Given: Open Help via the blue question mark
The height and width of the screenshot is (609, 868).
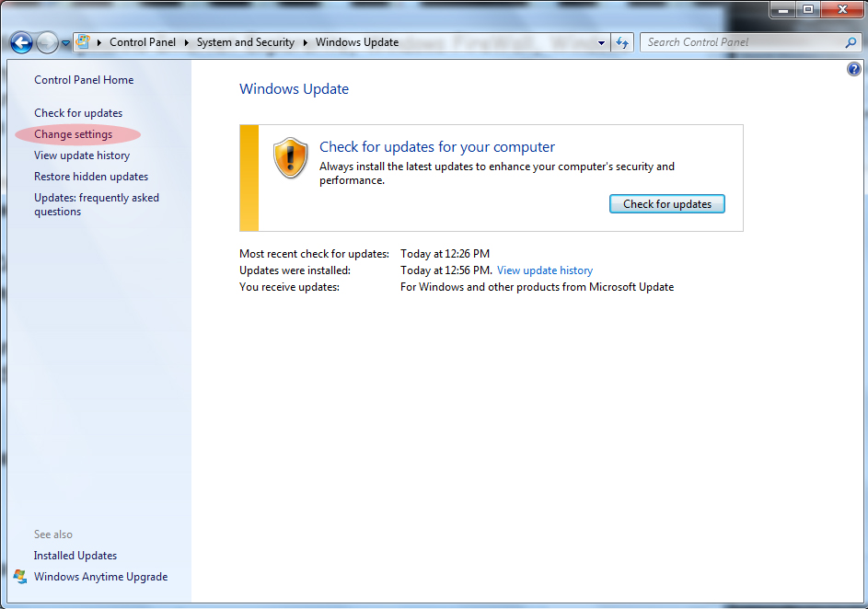Looking at the screenshot, I should pos(853,69).
